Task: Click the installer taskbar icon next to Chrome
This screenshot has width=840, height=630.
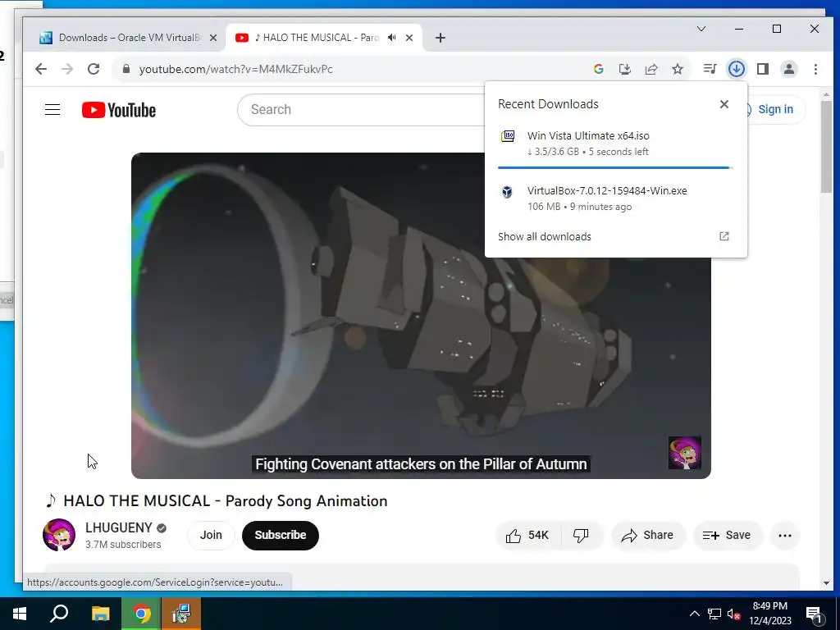Action: point(181,614)
